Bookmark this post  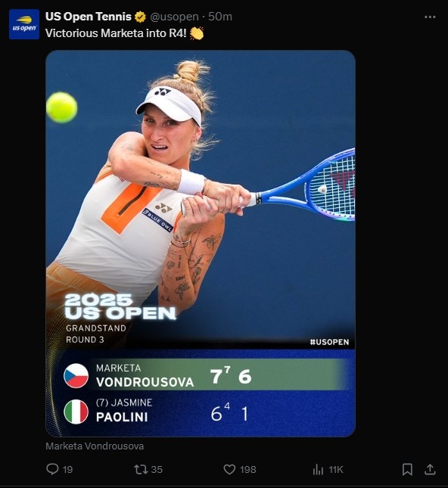click(407, 469)
